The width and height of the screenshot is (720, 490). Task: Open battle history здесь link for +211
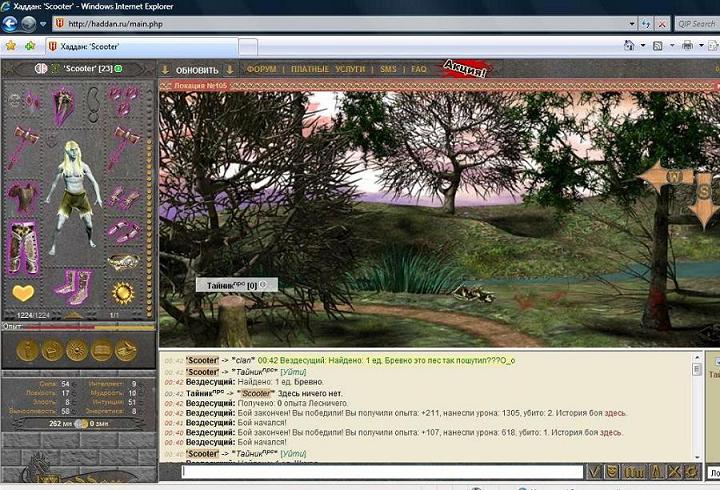[615, 413]
